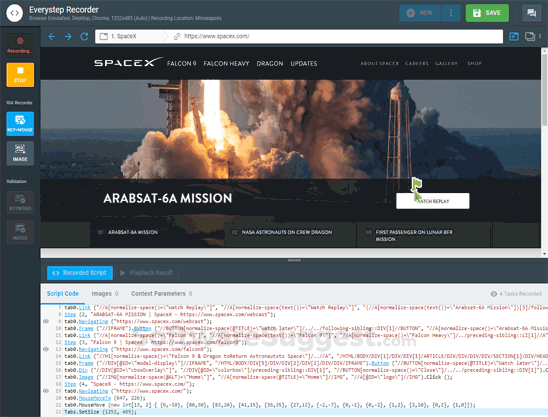Screen dimensions: 548x417
Task: Click the Step link on line 12
Action: coord(70,343)
